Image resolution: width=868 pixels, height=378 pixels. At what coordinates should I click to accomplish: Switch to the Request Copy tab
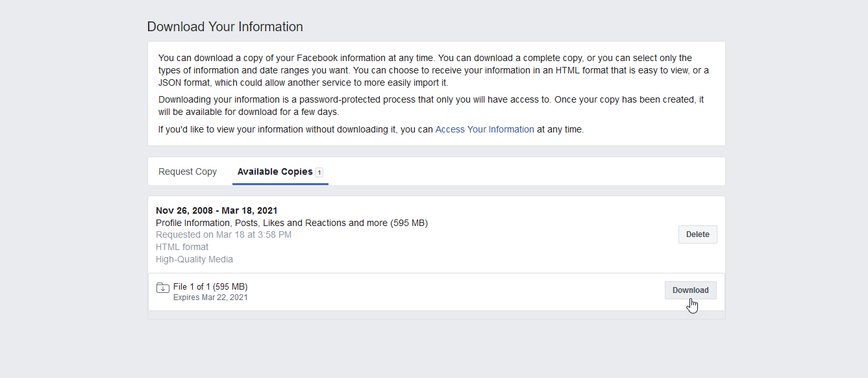coord(188,171)
